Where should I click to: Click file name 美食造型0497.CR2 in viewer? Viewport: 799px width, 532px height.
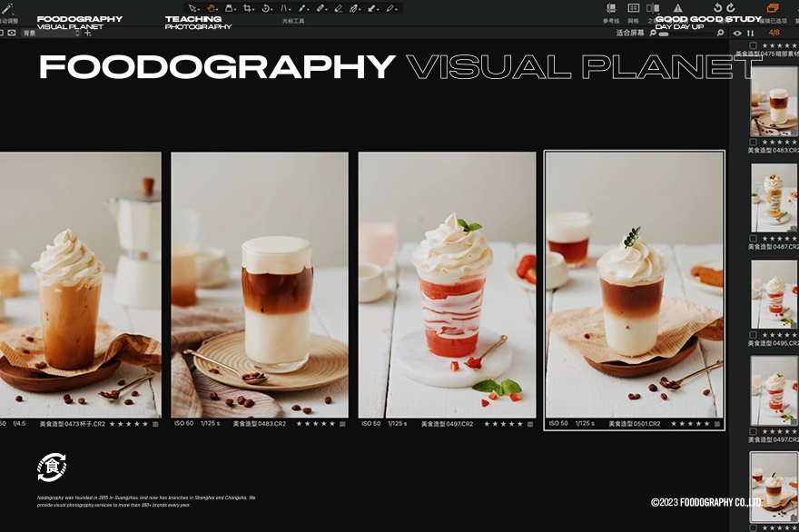tap(447, 424)
